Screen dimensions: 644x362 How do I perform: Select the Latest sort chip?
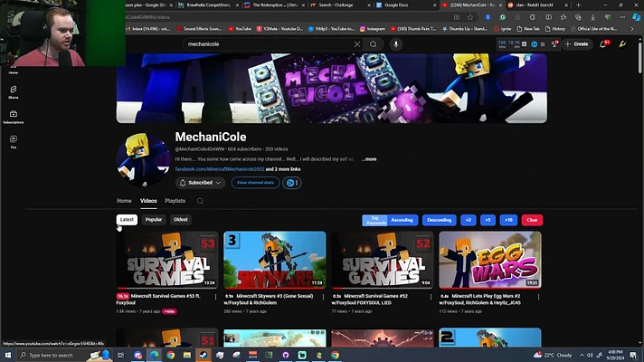click(127, 220)
